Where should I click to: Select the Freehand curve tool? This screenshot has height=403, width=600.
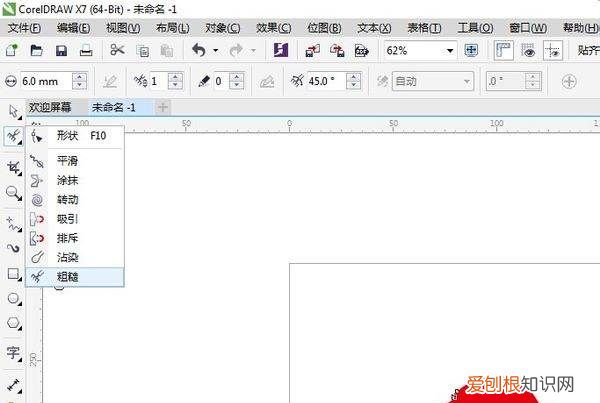pos(13,224)
